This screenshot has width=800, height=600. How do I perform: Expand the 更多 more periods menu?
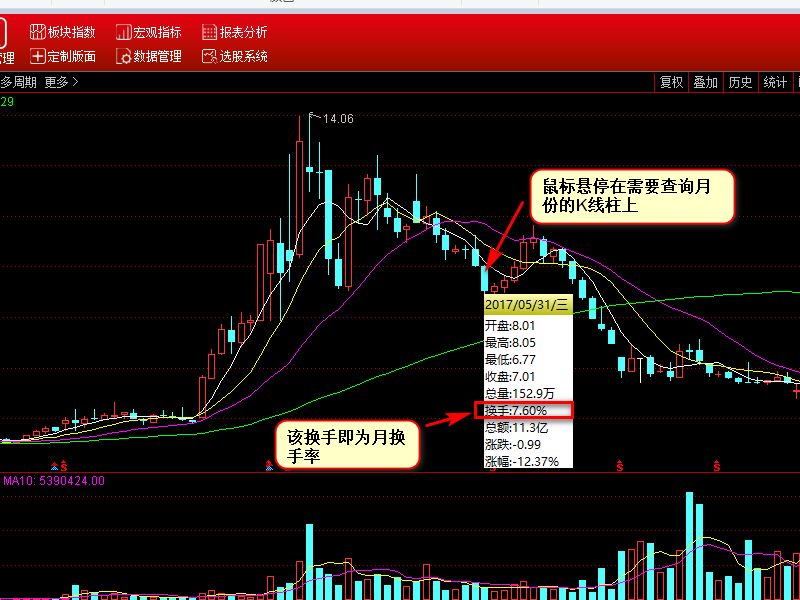pos(61,82)
